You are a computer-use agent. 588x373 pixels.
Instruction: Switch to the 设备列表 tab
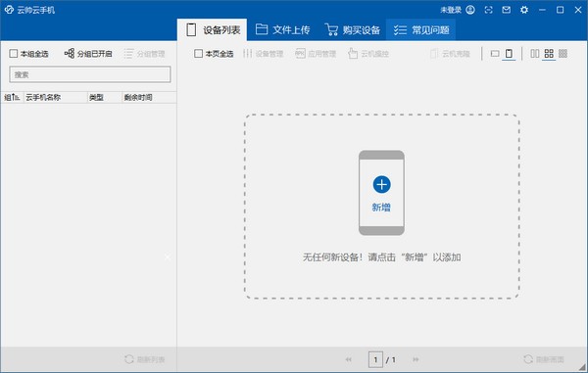pos(213,30)
